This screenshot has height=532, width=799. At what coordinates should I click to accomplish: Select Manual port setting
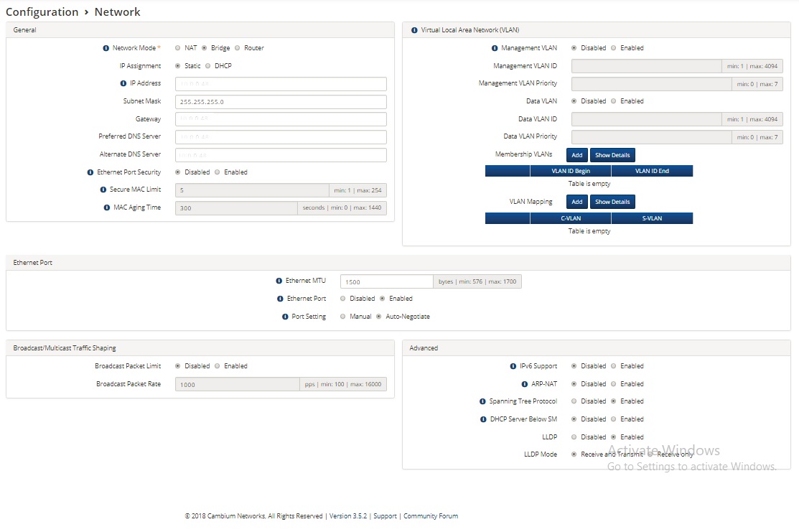tap(343, 317)
